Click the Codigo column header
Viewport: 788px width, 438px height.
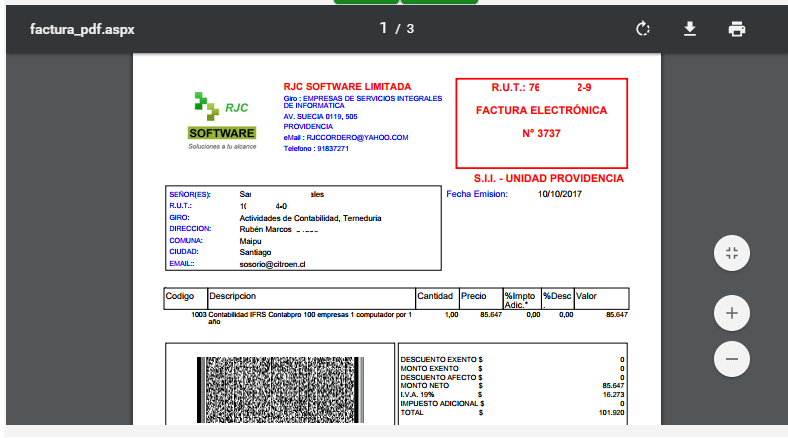point(180,297)
